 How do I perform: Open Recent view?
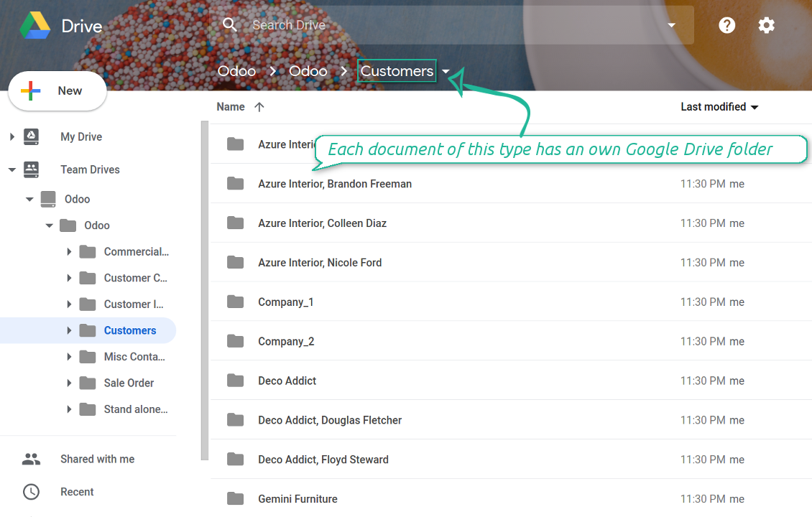[77, 492]
